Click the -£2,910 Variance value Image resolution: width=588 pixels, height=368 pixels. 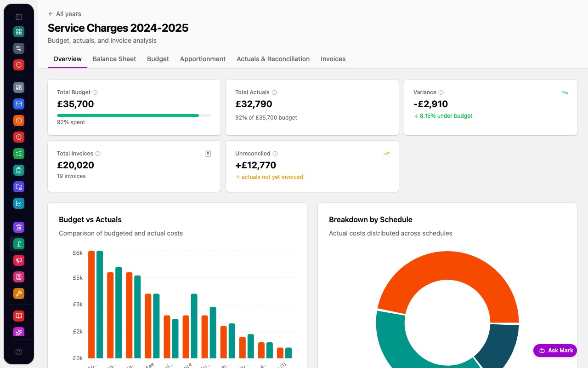point(430,104)
